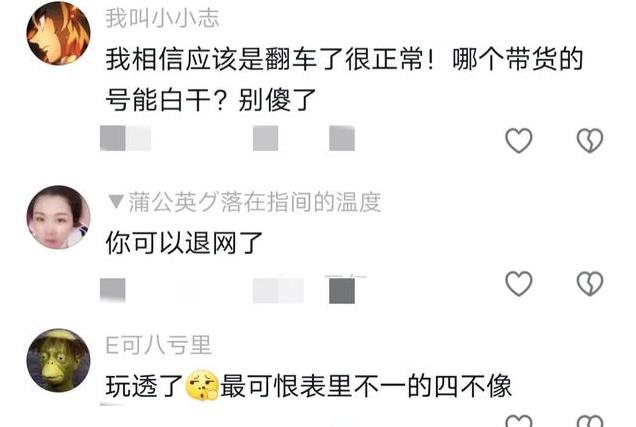Tap comment text 我相信应该是翻车了很正常
Viewport: 636px width, 427px height.
[x=264, y=59]
